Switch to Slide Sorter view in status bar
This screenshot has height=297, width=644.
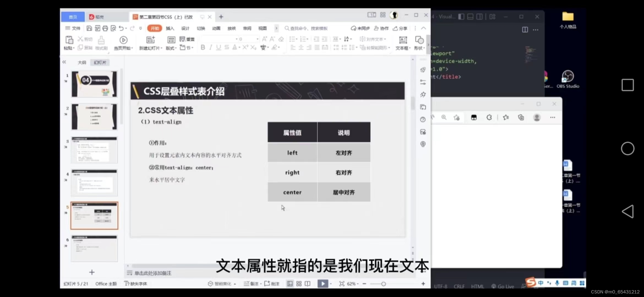(299, 284)
